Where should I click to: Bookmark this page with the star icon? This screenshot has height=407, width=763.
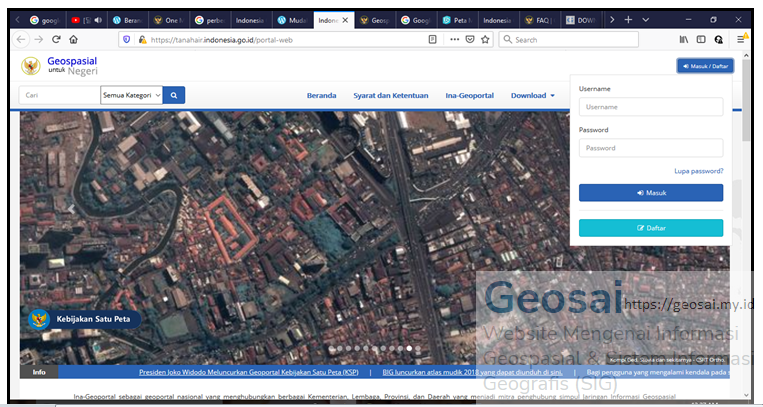point(485,39)
